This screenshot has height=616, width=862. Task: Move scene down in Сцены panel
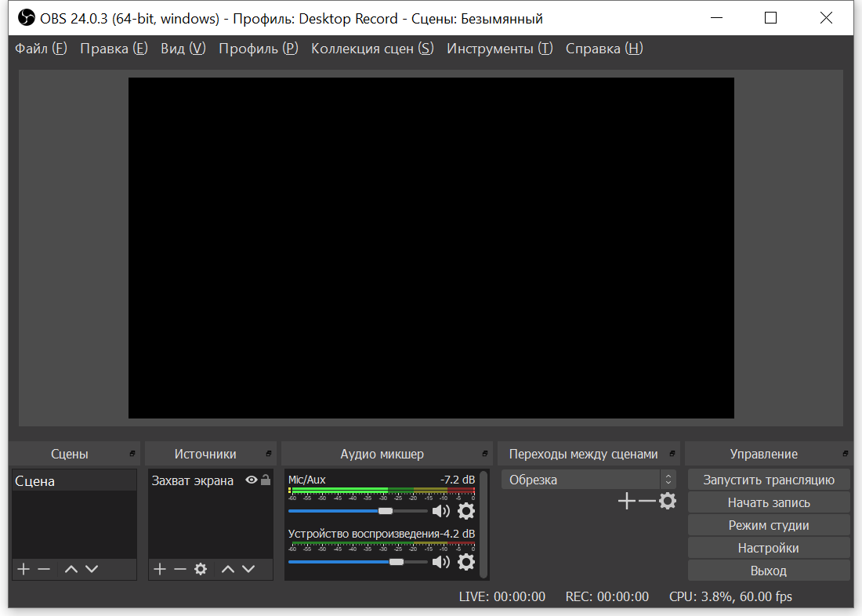point(92,569)
